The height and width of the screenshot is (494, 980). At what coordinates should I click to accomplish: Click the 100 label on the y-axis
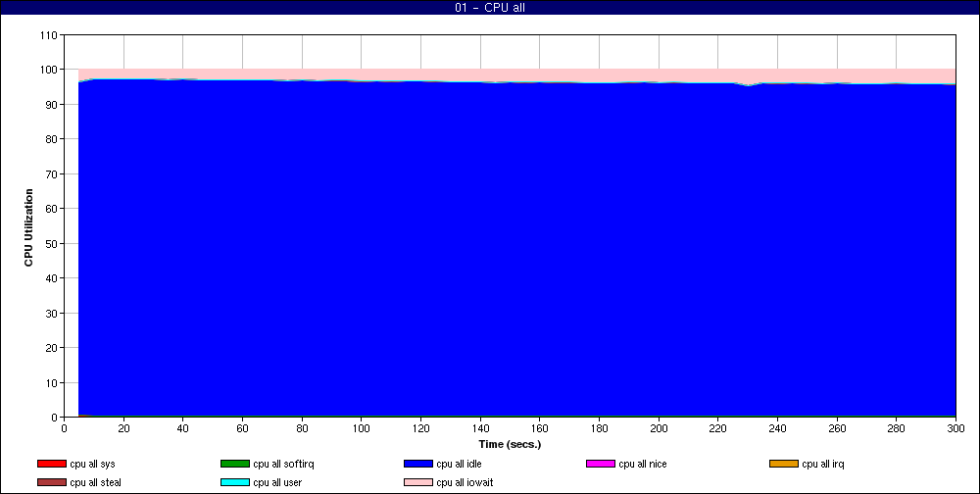point(49,70)
